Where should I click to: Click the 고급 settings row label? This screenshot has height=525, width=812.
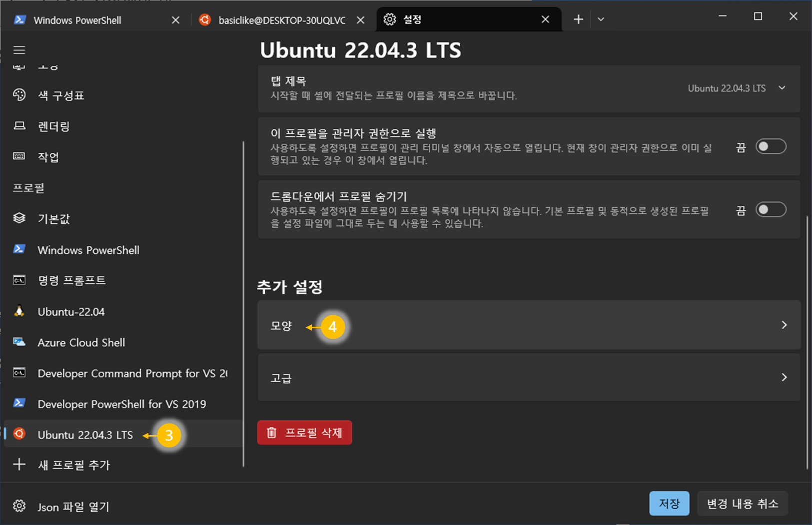(281, 378)
